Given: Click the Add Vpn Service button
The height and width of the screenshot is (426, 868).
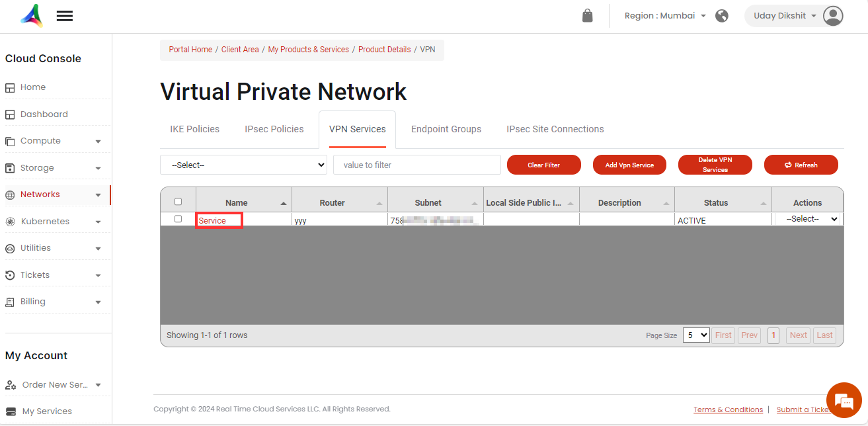Looking at the screenshot, I should pyautogui.click(x=629, y=165).
